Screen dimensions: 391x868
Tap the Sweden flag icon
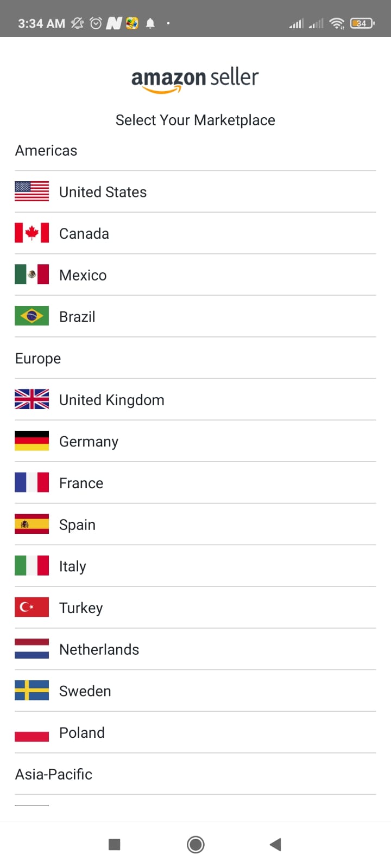pyautogui.click(x=31, y=691)
